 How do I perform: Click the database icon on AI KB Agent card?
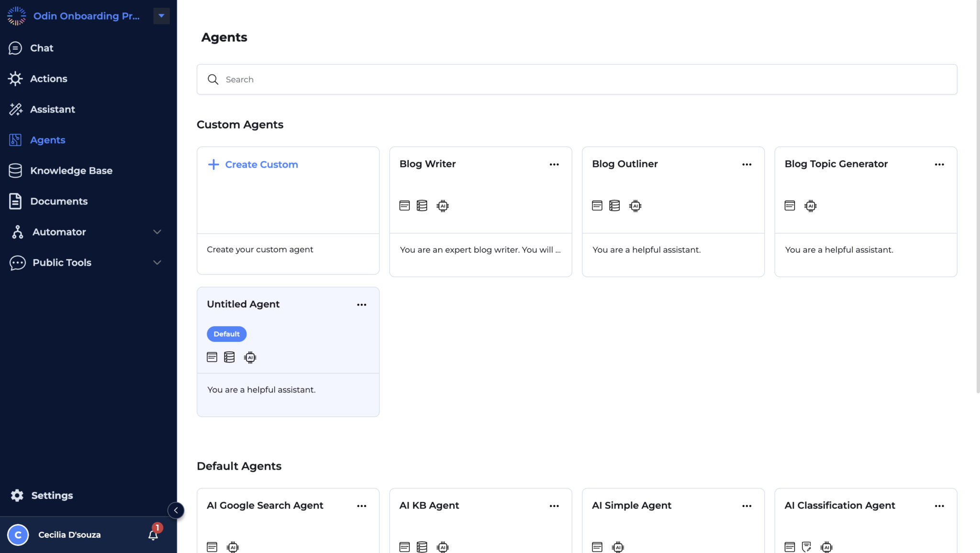click(422, 546)
